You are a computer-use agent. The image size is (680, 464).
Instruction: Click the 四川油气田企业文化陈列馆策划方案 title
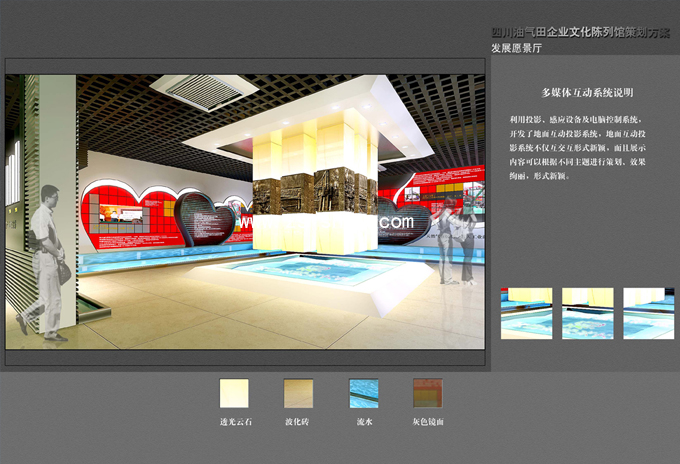coord(580,32)
